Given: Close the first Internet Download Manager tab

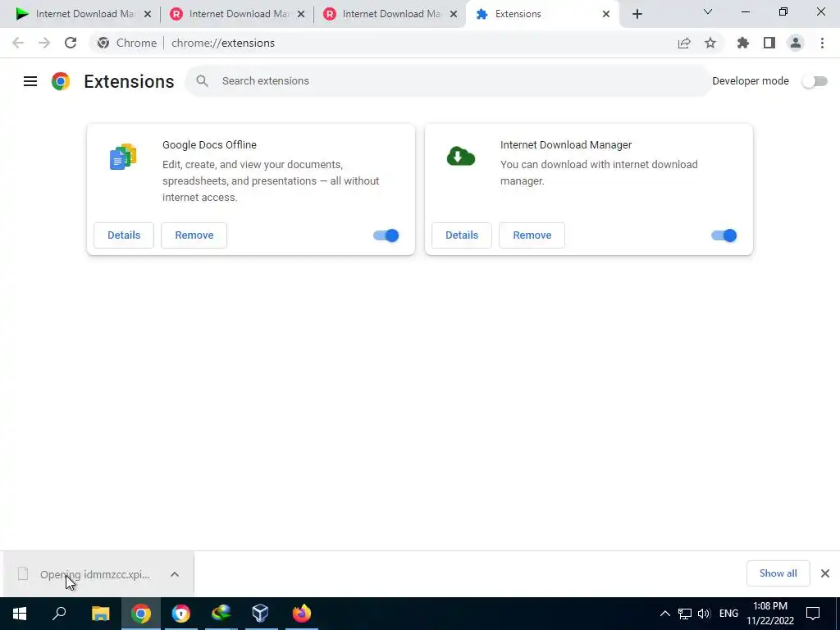Looking at the screenshot, I should tap(148, 14).
